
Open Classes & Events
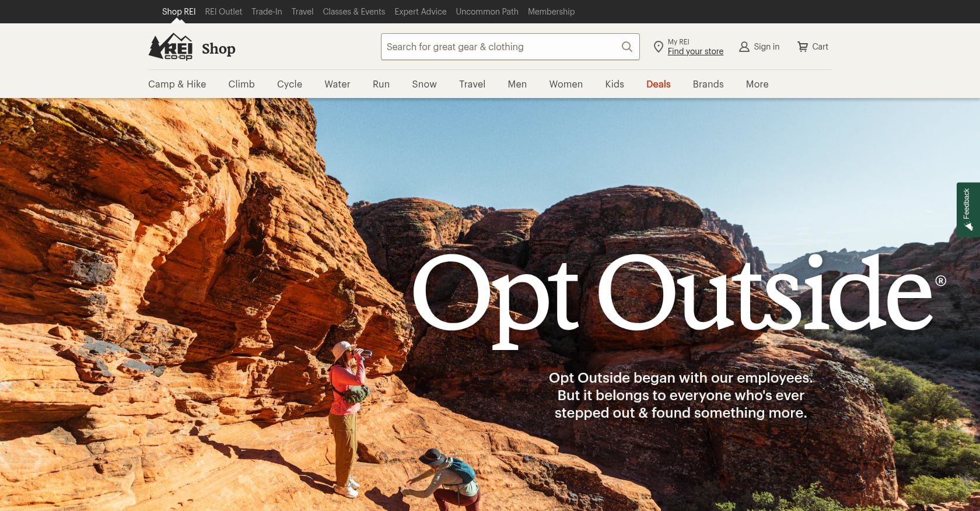point(354,12)
